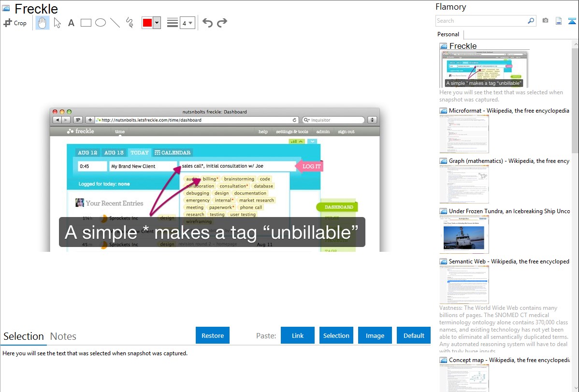Select the Crop tool

[15, 23]
